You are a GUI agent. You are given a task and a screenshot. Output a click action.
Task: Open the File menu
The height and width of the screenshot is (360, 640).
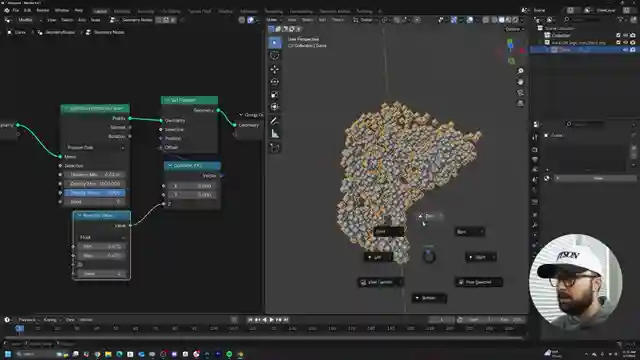[x=16, y=10]
